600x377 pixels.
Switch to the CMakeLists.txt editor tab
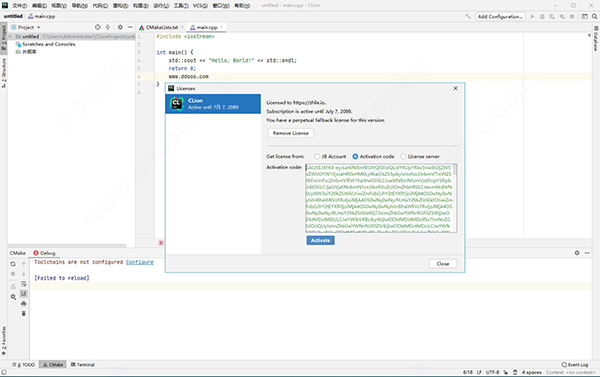[x=161, y=27]
